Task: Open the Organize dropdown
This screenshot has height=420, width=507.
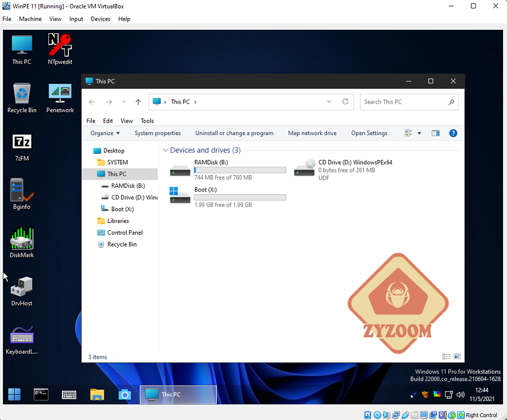Action: point(105,133)
